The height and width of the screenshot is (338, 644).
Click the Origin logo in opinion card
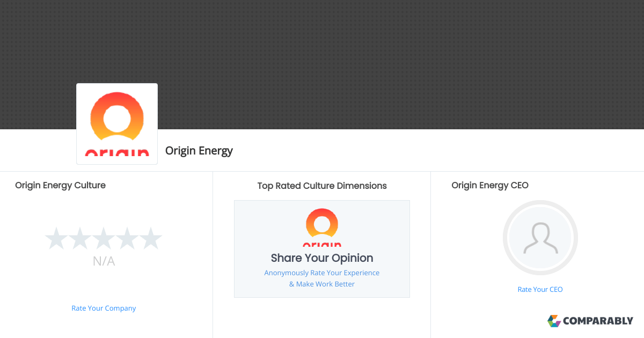tap(322, 227)
